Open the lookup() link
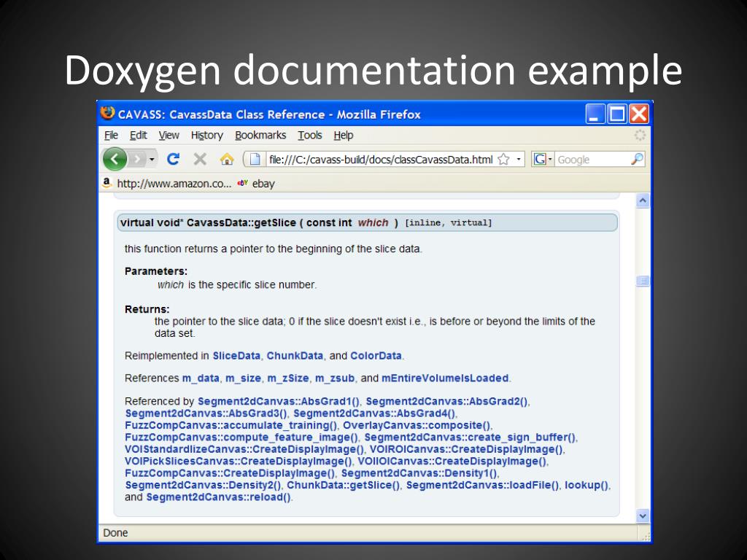747x560 pixels. pos(587,485)
